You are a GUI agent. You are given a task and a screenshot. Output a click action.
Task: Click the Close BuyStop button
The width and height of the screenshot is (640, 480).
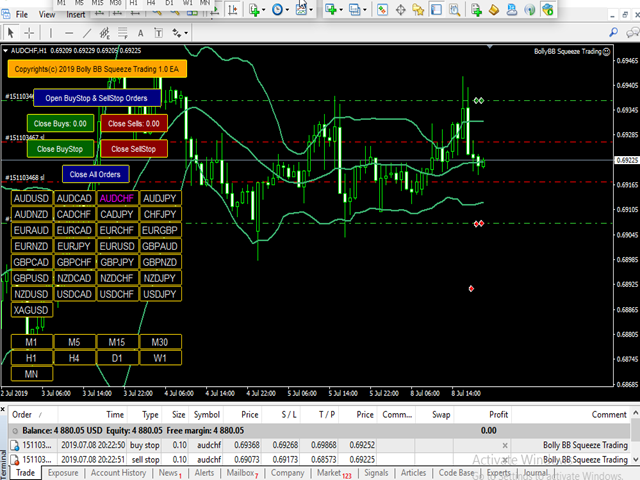pyautogui.click(x=60, y=149)
